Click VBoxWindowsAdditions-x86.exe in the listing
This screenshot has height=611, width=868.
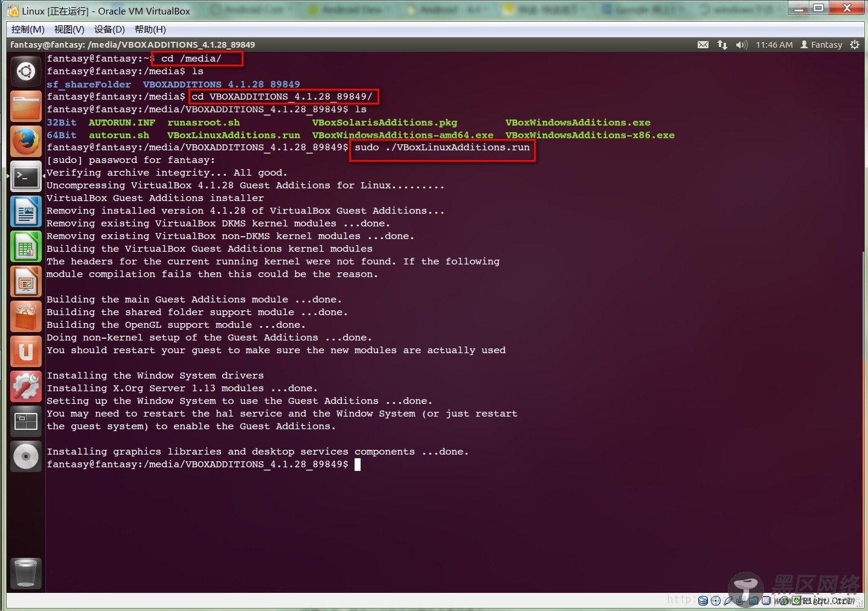click(x=590, y=135)
